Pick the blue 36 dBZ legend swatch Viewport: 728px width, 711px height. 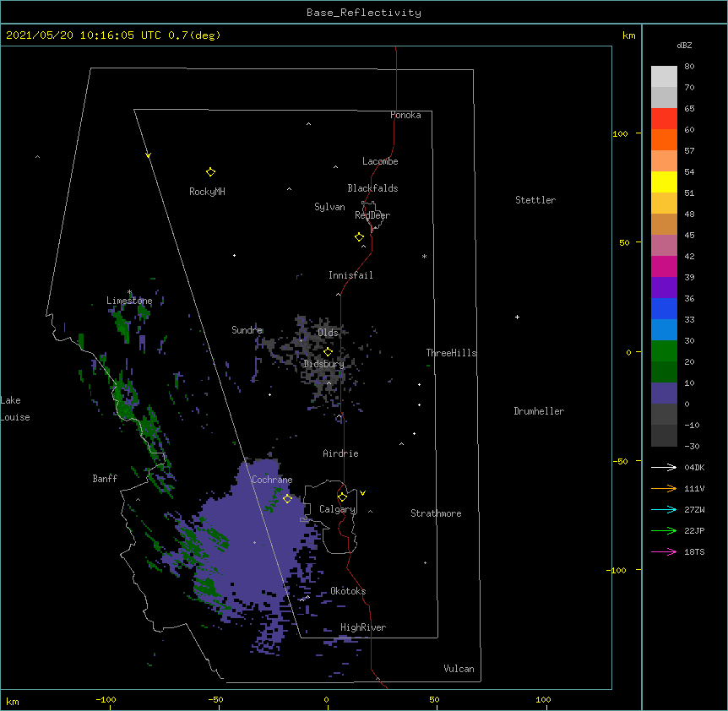coord(664,308)
